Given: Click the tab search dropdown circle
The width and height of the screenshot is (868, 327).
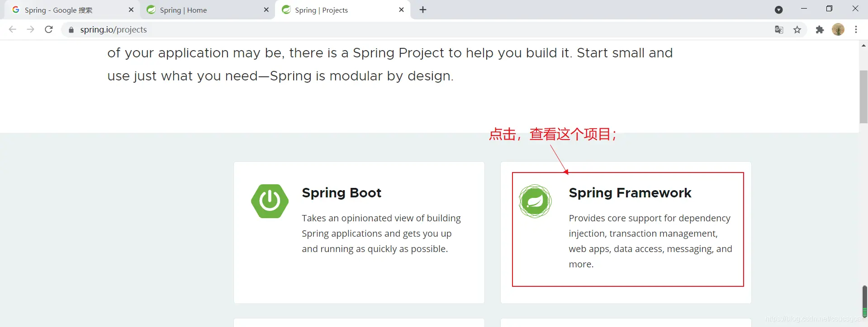Looking at the screenshot, I should (x=778, y=10).
